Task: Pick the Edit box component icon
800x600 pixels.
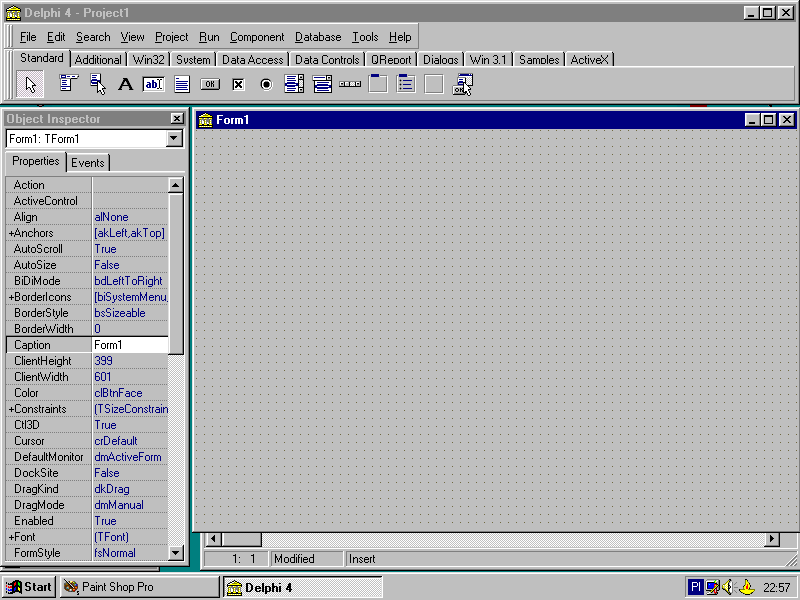Action: (153, 85)
